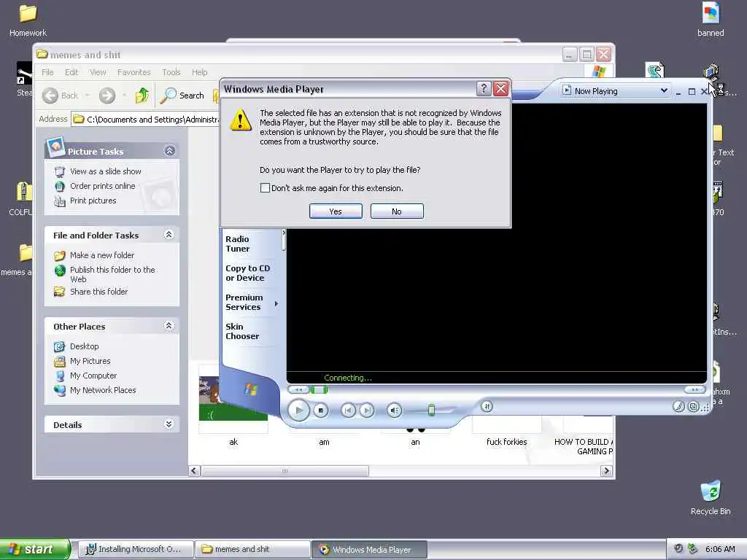This screenshot has width=747, height=560.
Task: Click the fast forward button on the seek bar
Action: tap(694, 389)
